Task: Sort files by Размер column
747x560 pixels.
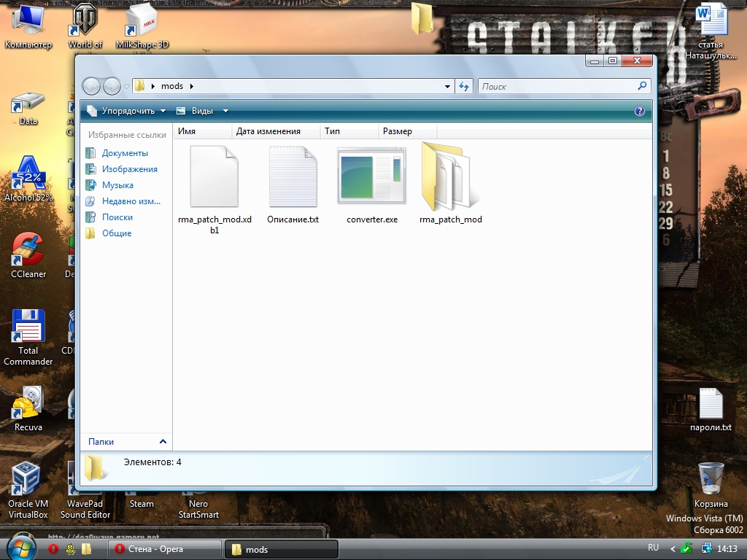Action: coord(398,131)
